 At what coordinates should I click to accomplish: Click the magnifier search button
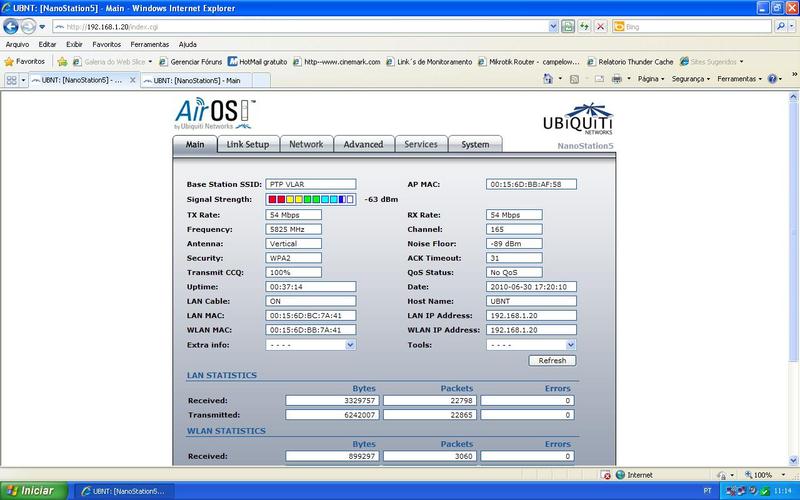click(780, 27)
